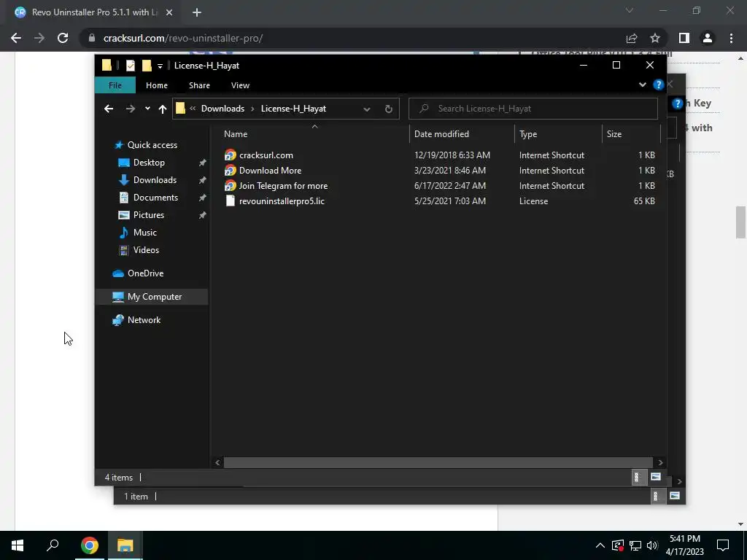Viewport: 747px width, 560px height.
Task: Open Explorer help question mark icon
Action: point(659,85)
